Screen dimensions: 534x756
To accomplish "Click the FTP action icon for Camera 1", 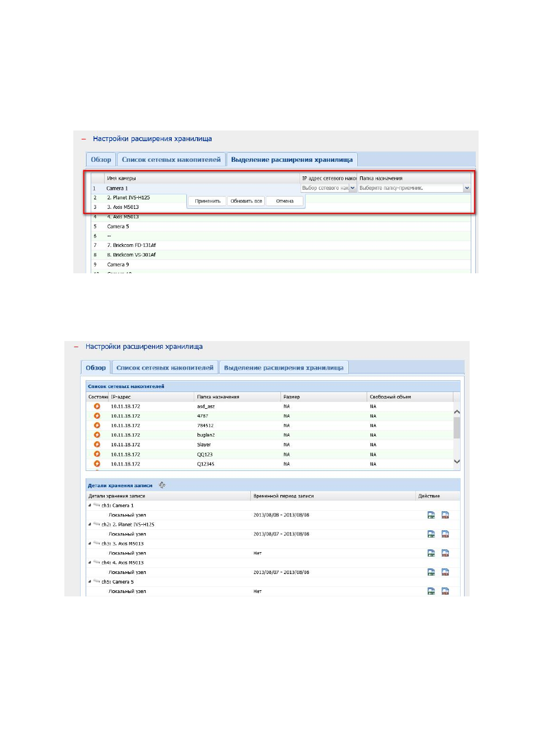I will pyautogui.click(x=431, y=515).
